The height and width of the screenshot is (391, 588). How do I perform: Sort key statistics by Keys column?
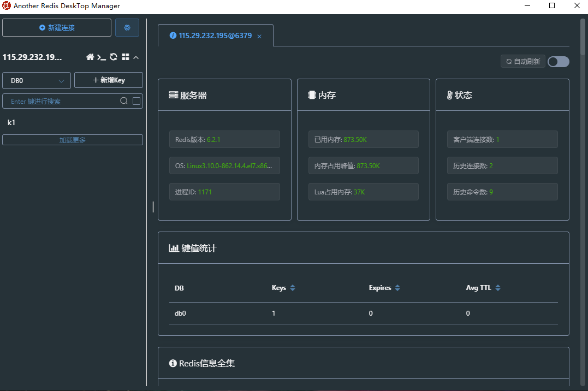click(x=293, y=288)
